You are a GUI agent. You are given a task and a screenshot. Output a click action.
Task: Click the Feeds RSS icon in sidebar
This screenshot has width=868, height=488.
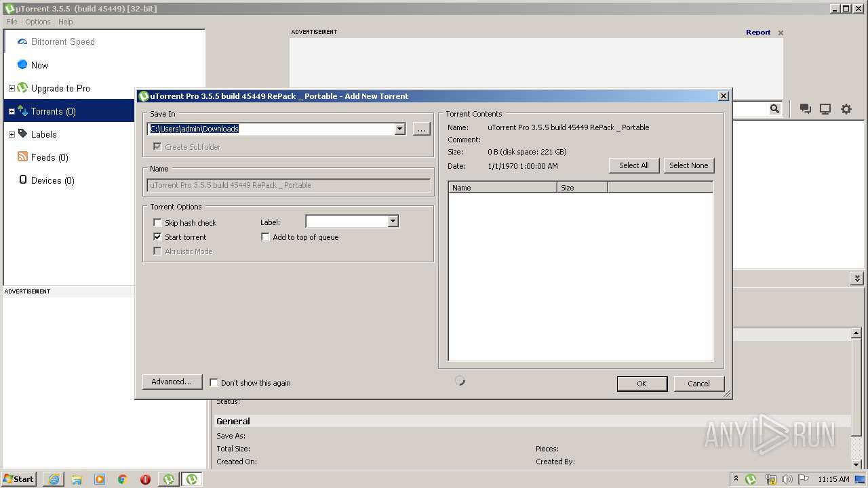(x=22, y=157)
